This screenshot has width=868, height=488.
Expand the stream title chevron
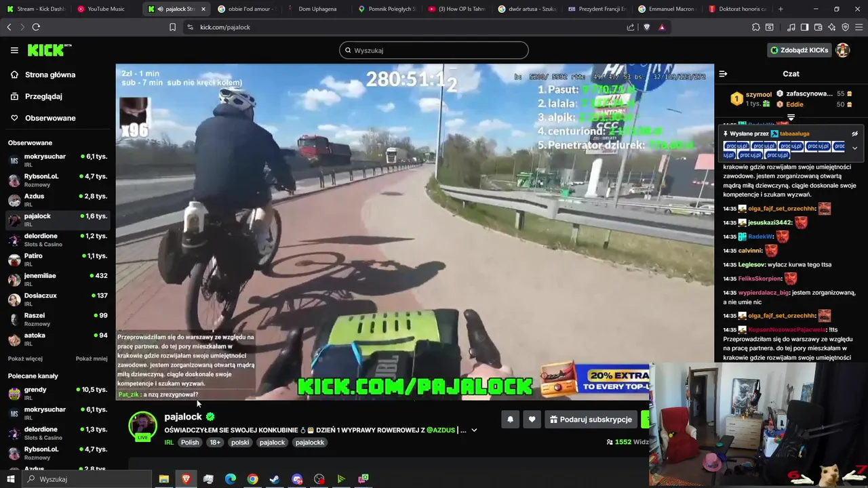[x=474, y=430]
